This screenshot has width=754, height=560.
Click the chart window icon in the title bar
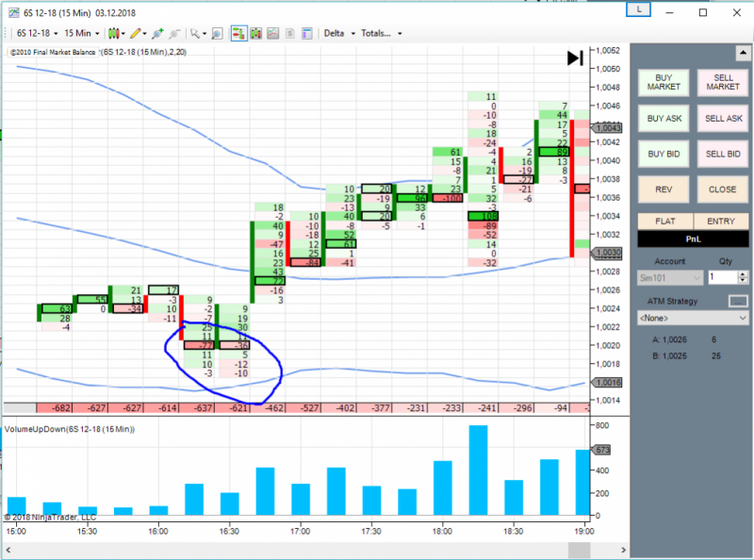tap(13, 12)
